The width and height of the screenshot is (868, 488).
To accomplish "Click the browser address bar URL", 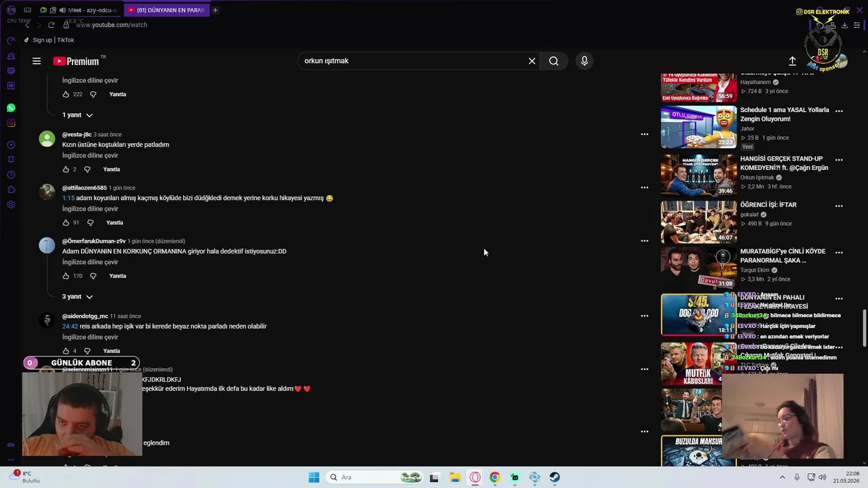I will point(111,25).
